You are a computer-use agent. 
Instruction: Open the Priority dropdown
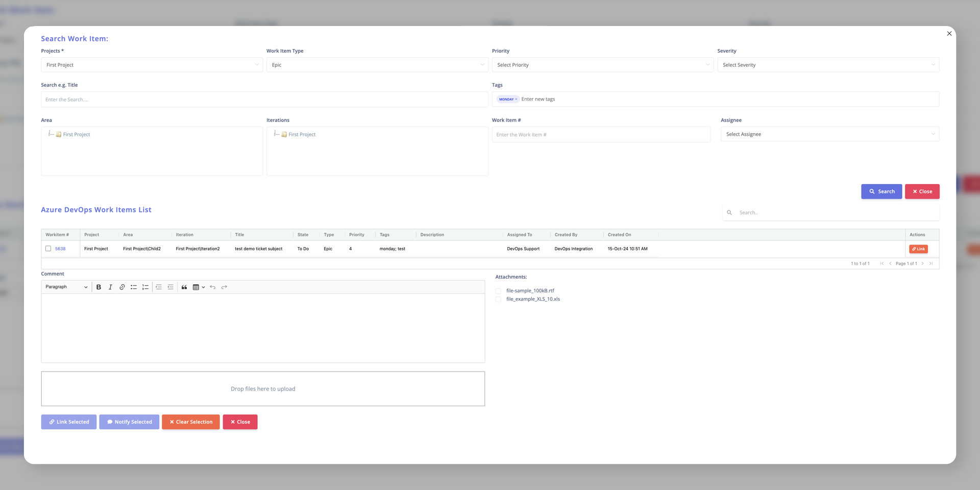[x=602, y=65]
